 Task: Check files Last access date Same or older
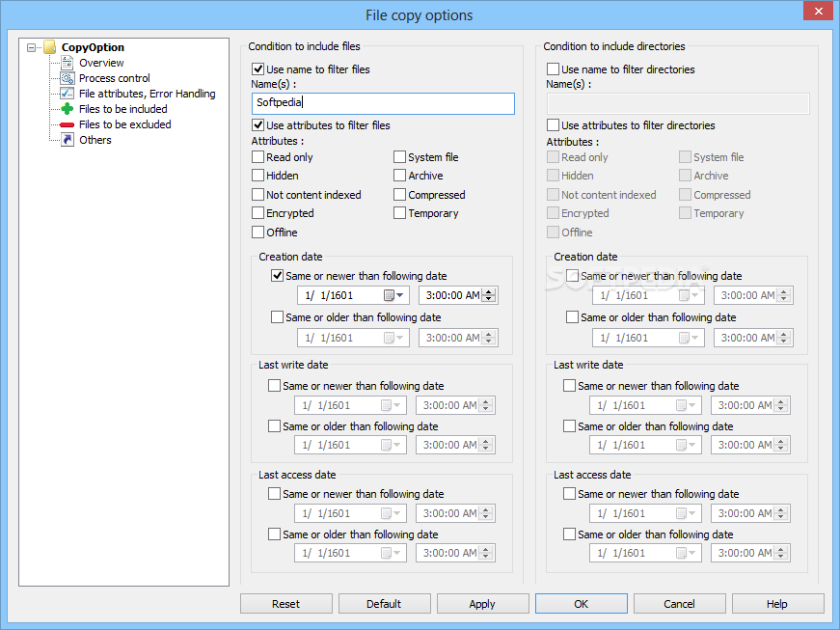274,534
